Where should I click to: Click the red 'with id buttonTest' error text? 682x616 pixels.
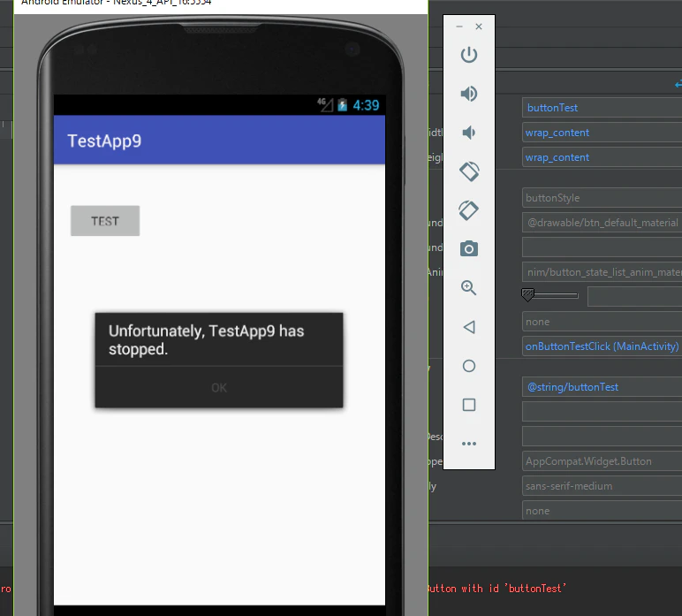tap(513, 589)
